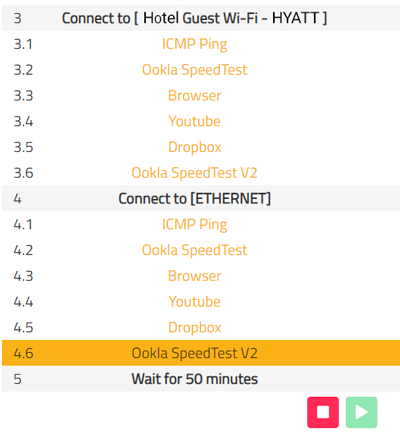Click the red stop button
The height and width of the screenshot is (432, 400).
(x=323, y=412)
